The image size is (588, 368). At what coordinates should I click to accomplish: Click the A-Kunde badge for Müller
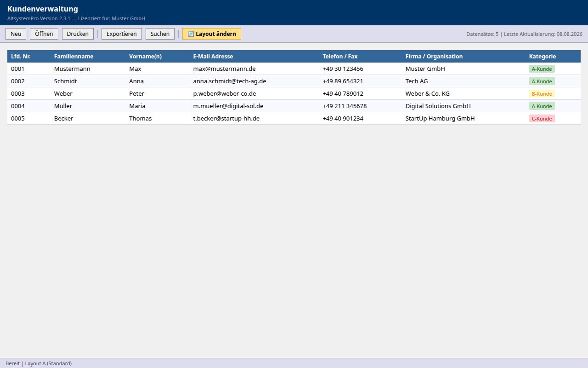(x=542, y=106)
